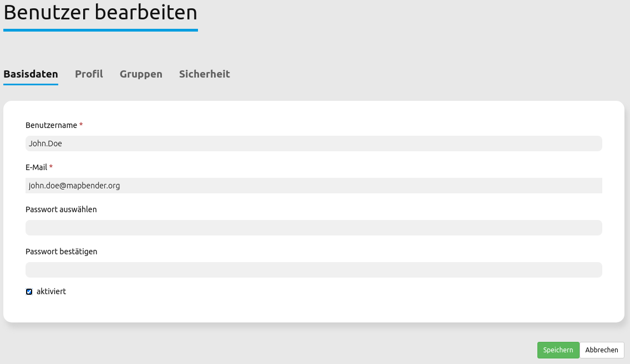Go to the Gruppen tab
The image size is (630, 364).
[x=141, y=74]
